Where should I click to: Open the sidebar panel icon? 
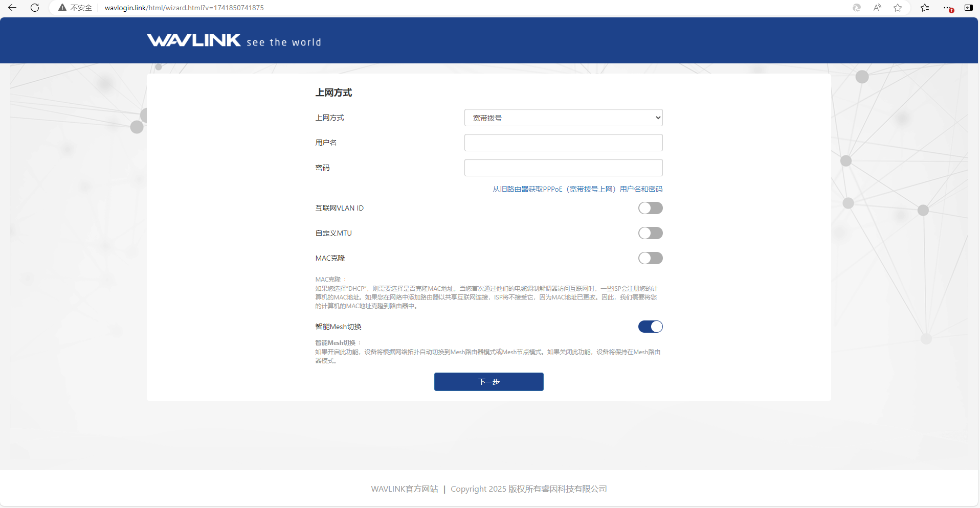coord(969,8)
